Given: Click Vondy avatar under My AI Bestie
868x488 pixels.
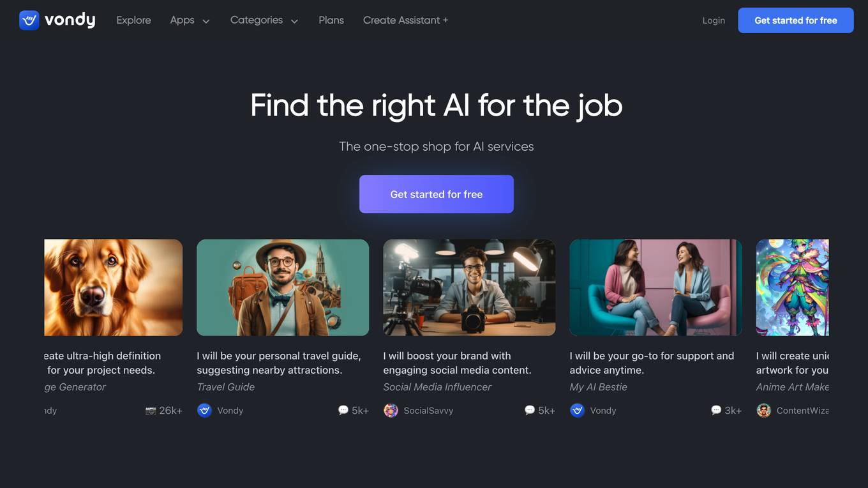Looking at the screenshot, I should click(577, 411).
